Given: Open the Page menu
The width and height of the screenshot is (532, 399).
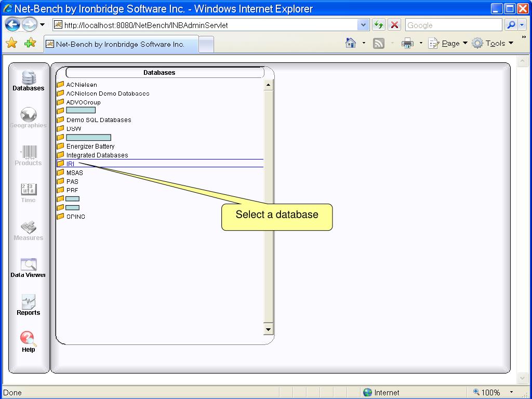Looking at the screenshot, I should pos(448,44).
